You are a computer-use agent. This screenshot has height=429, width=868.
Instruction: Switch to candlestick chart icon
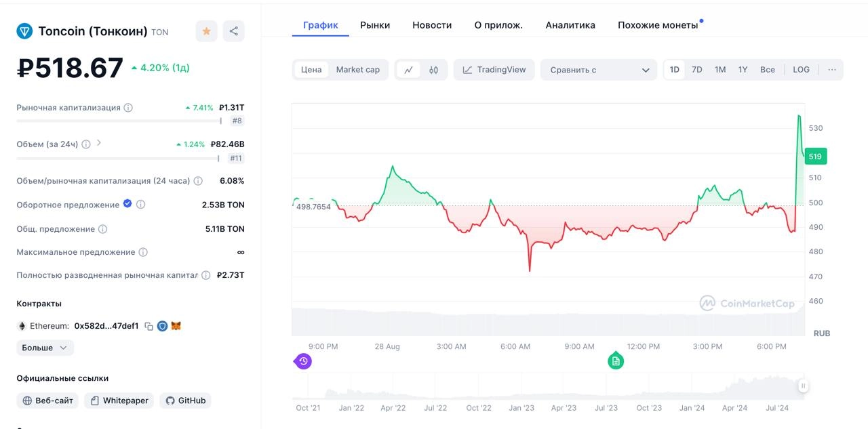point(434,70)
